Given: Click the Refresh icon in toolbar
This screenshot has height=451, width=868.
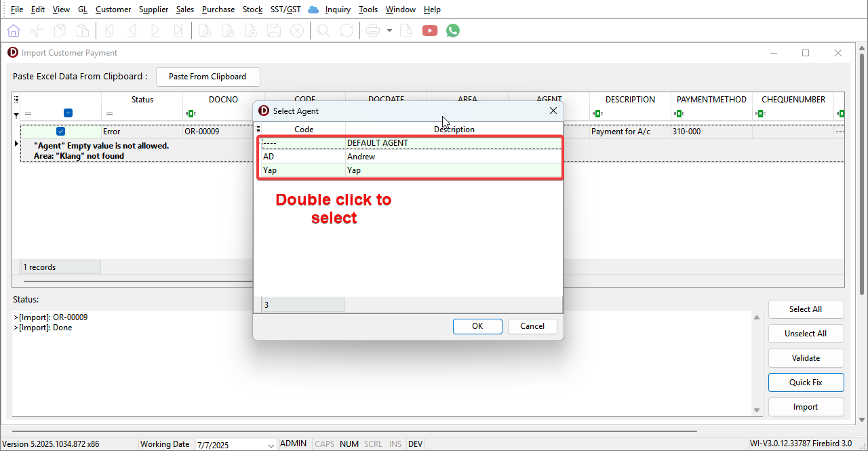Looking at the screenshot, I should tap(347, 31).
